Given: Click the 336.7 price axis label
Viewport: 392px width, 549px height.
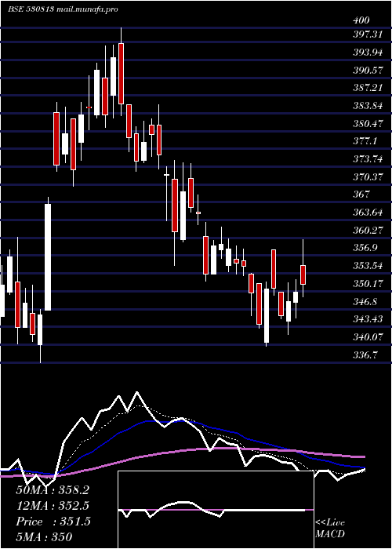Looking at the screenshot, I should click(365, 355).
